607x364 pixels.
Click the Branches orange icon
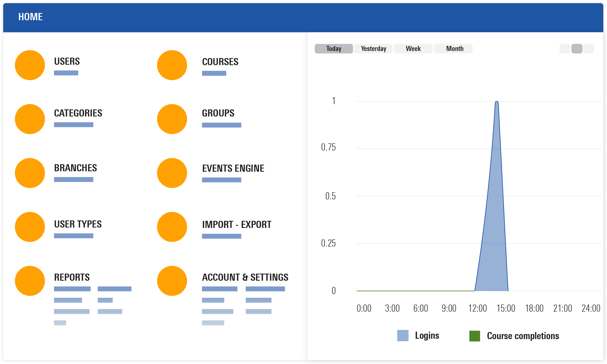pos(30,173)
